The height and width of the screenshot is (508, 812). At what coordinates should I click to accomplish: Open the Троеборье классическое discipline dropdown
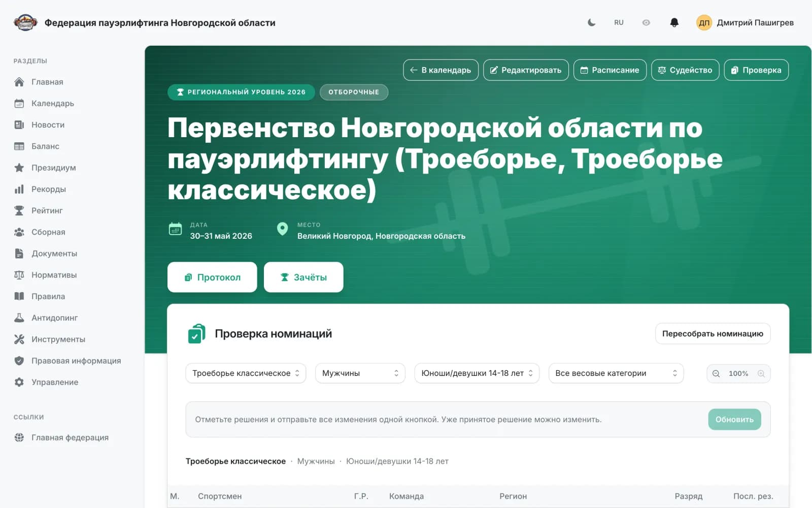[x=246, y=373]
